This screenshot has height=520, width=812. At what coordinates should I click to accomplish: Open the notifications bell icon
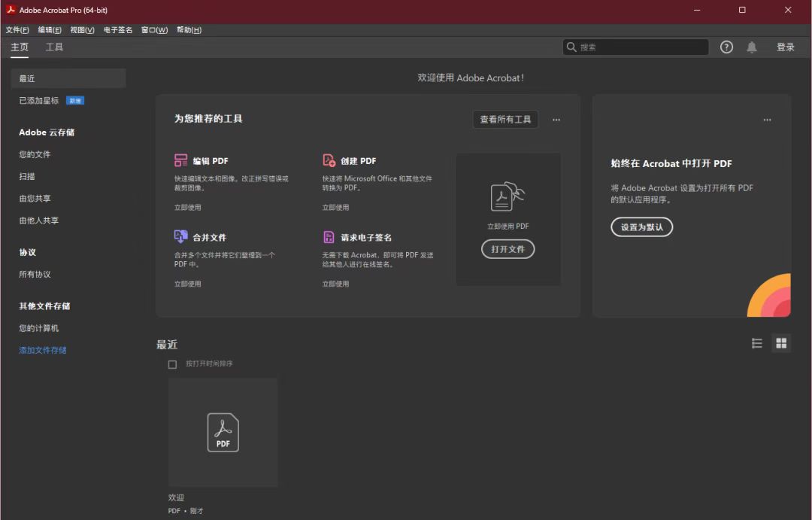point(751,47)
